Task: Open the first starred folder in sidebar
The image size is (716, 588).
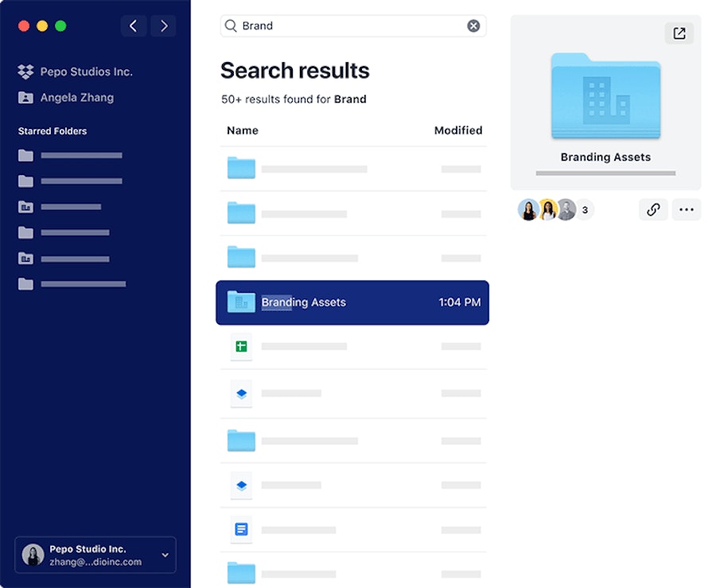Action: tap(70, 156)
